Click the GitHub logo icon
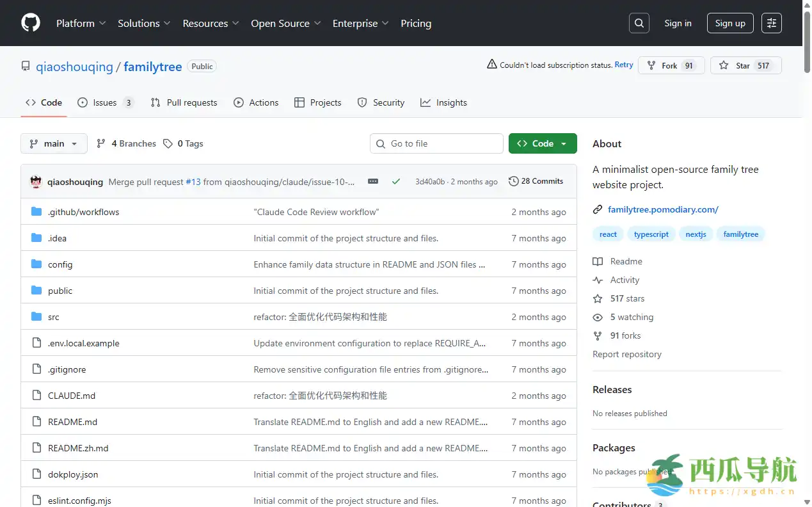Image resolution: width=812 pixels, height=507 pixels. point(31,23)
